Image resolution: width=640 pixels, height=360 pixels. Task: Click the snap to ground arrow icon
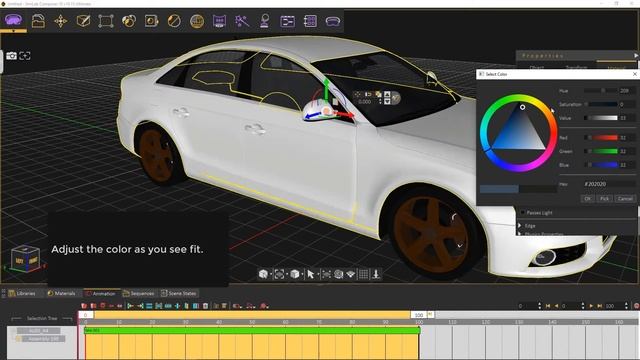[x=376, y=274]
